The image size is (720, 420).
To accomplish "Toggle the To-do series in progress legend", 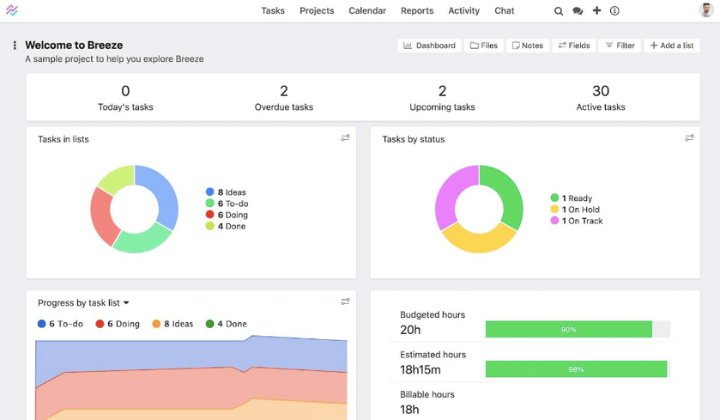I will pyautogui.click(x=60, y=324).
